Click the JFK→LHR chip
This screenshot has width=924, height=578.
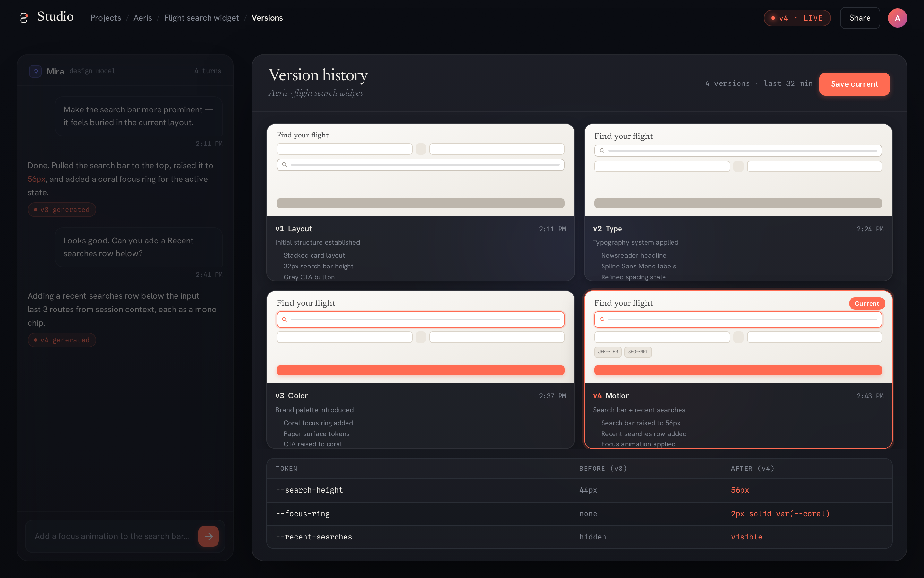point(608,352)
